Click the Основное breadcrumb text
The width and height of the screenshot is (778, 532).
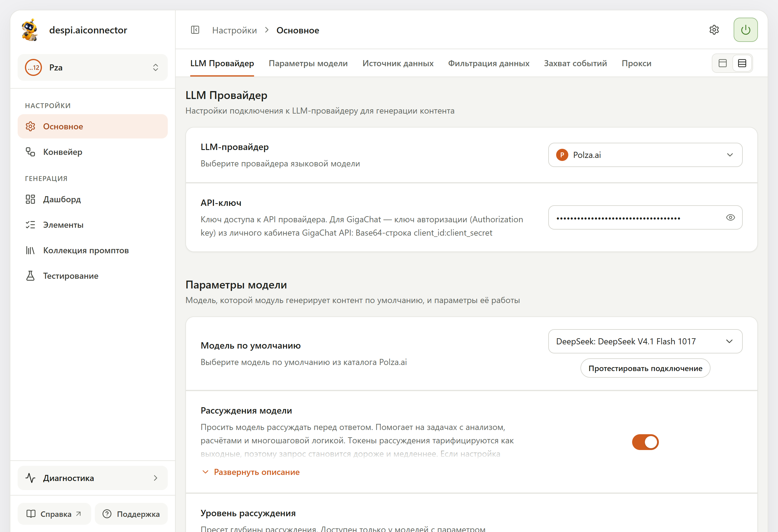298,30
